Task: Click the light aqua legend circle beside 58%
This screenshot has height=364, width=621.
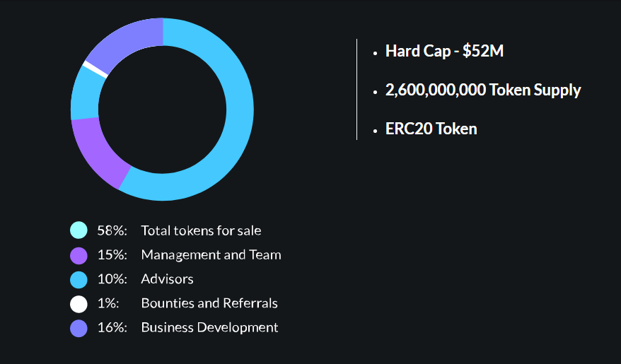Action: [x=79, y=230]
